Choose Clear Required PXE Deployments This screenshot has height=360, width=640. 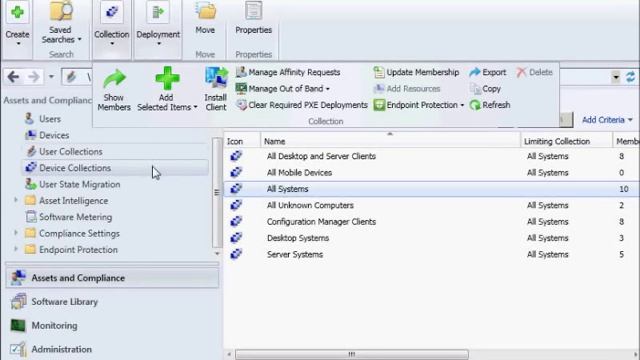click(302, 105)
